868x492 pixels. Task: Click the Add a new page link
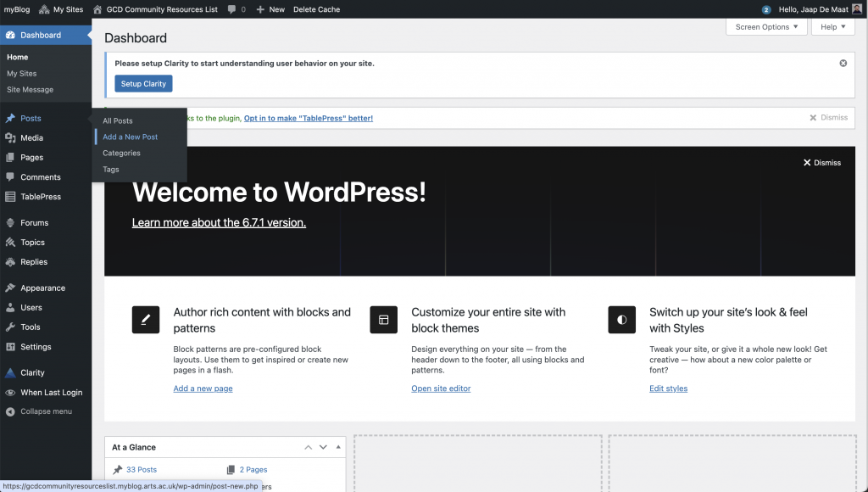tap(203, 389)
